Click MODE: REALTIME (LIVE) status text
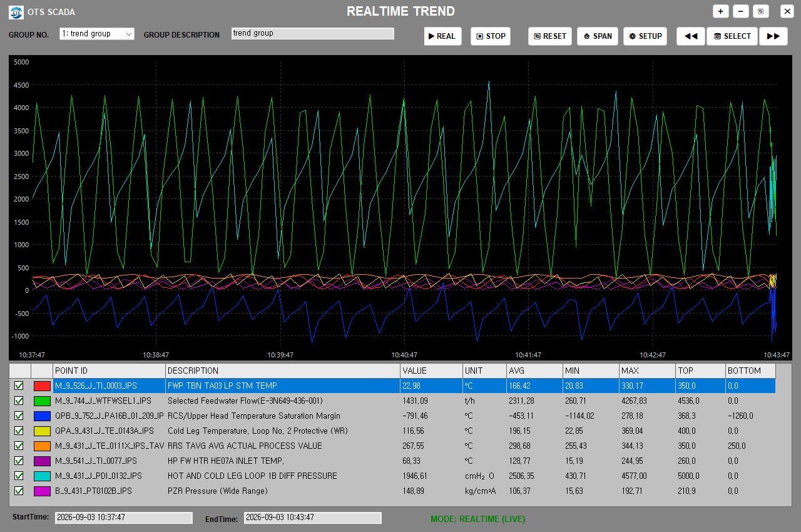 click(477, 519)
